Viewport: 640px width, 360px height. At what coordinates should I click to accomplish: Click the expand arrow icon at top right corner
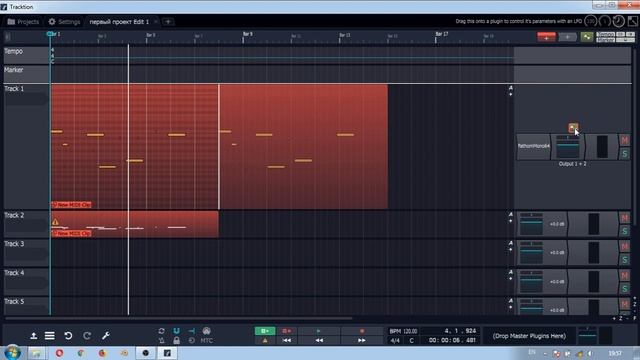633,21
